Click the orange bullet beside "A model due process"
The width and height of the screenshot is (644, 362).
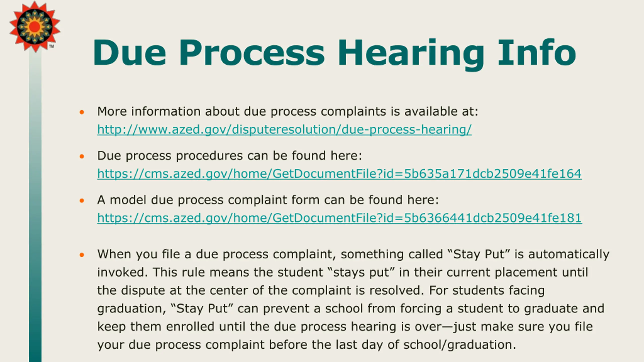pyautogui.click(x=82, y=201)
